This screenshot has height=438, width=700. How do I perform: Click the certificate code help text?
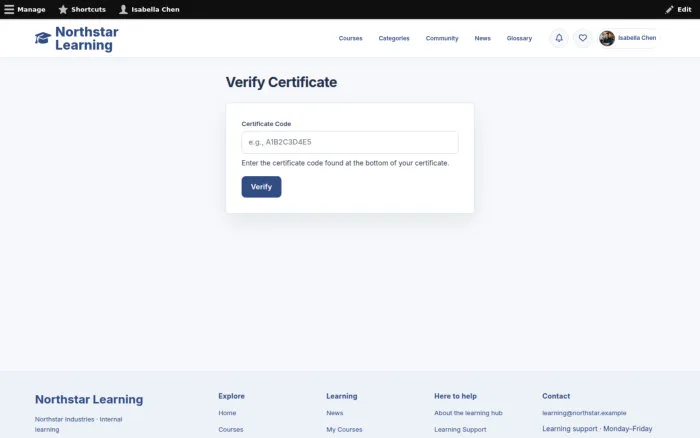tap(345, 163)
